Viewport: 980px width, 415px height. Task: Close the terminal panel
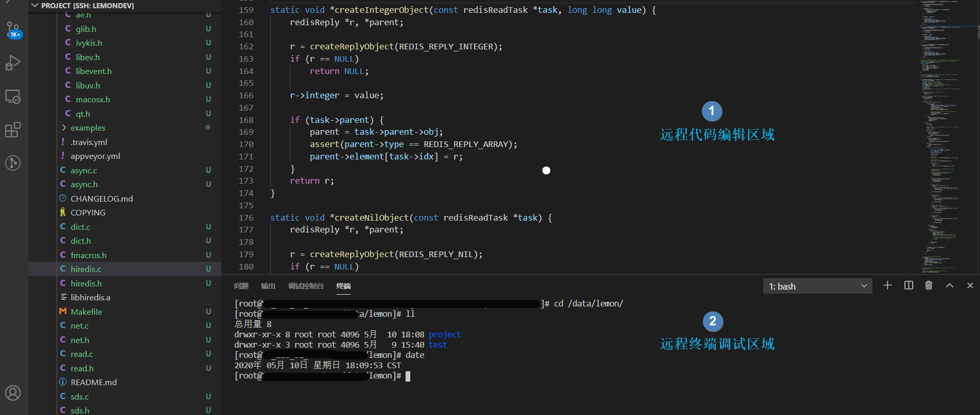[x=970, y=285]
